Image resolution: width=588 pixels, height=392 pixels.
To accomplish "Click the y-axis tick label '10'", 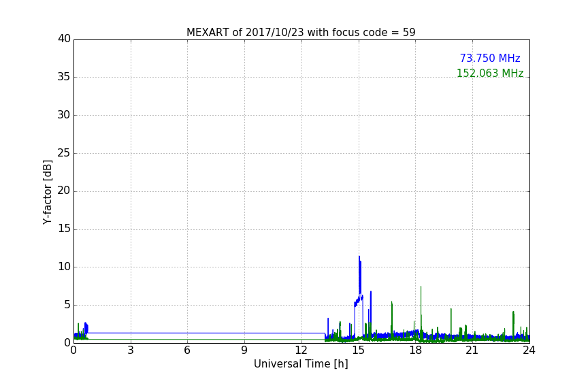I will (64, 267).
